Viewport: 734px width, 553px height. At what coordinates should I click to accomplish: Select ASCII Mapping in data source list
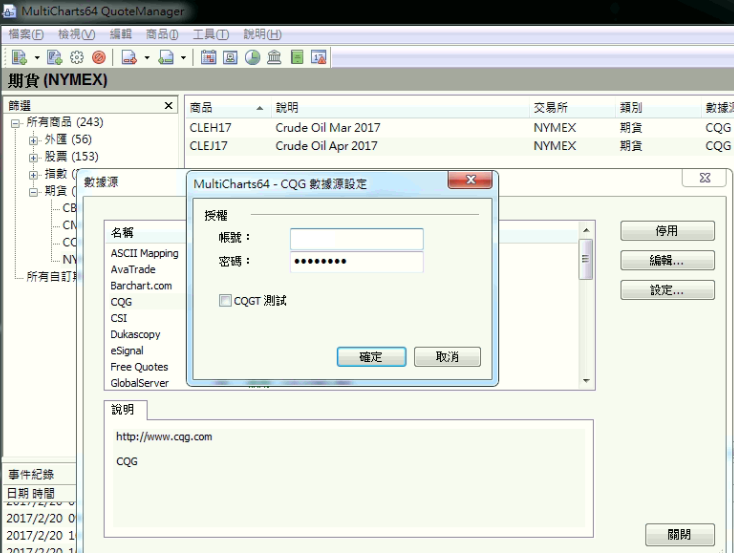tap(145, 253)
